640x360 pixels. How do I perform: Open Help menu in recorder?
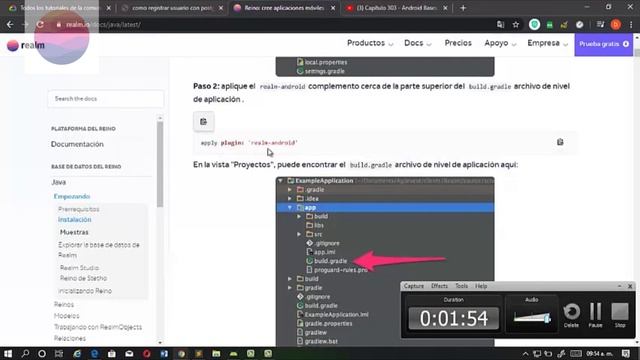tap(481, 286)
